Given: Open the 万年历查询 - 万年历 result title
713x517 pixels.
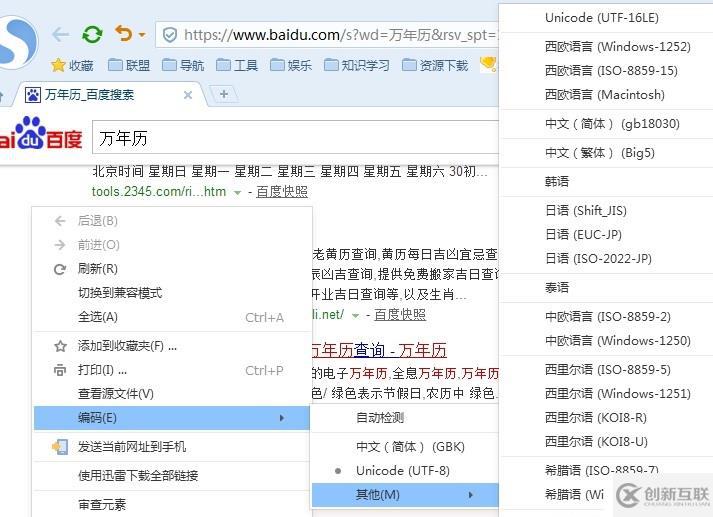Looking at the screenshot, I should [379, 350].
